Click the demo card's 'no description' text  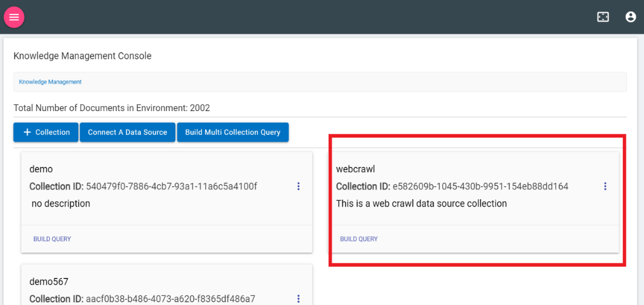click(61, 204)
